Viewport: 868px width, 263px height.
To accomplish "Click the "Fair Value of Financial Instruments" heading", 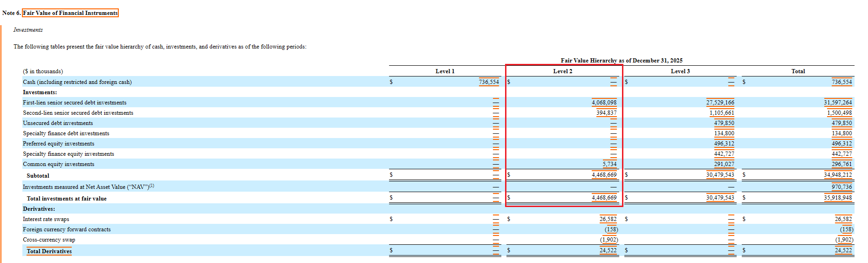I will click(70, 13).
